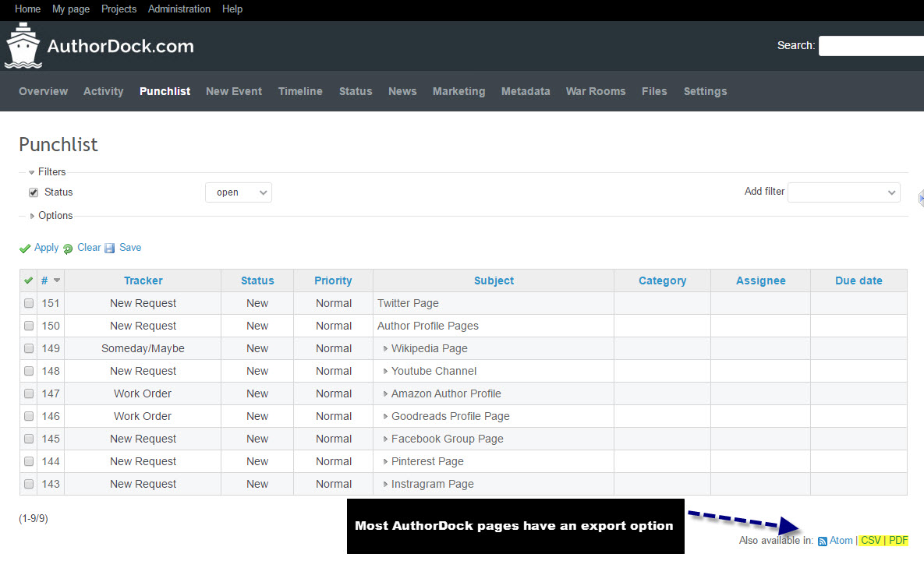Switch to the Timeline tab
924x561 pixels.
[x=300, y=91]
